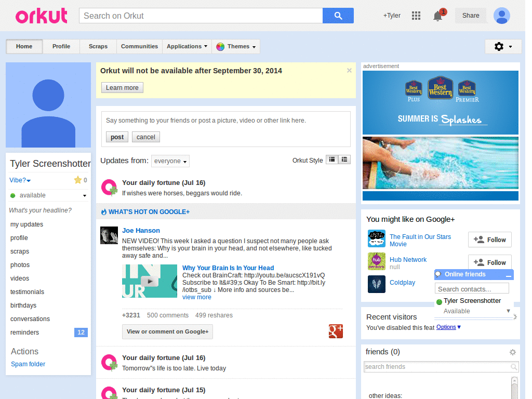532x399 pixels.
Task: Click the Hub Network icon
Action: click(377, 261)
